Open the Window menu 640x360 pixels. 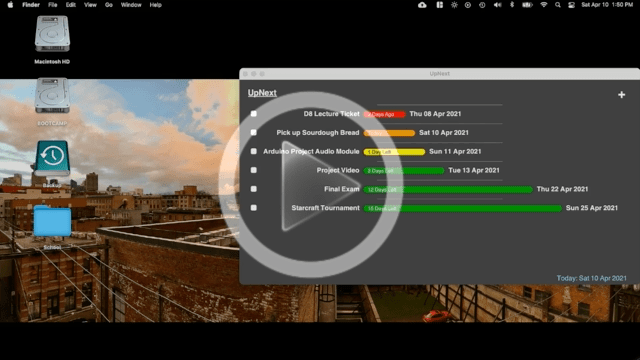click(131, 5)
